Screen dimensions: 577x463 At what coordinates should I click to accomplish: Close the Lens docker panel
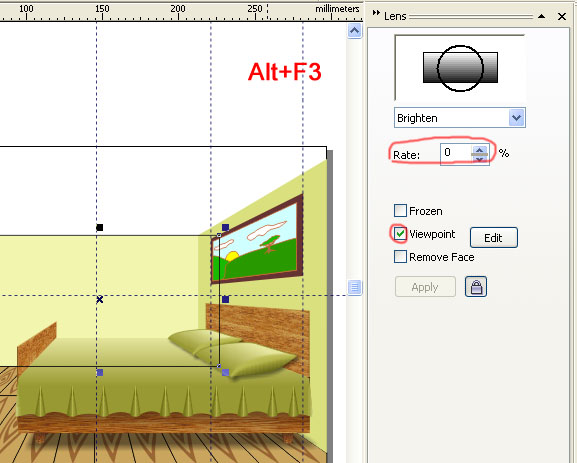pos(562,16)
